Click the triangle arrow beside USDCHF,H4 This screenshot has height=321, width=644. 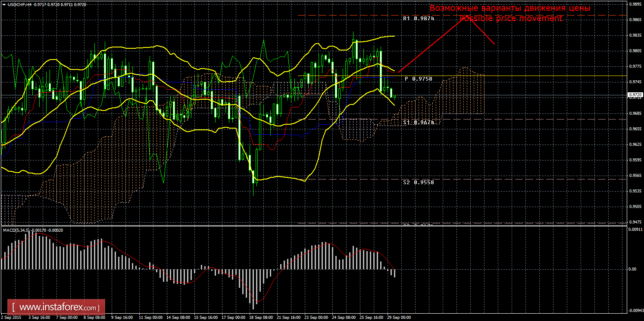tap(4, 4)
